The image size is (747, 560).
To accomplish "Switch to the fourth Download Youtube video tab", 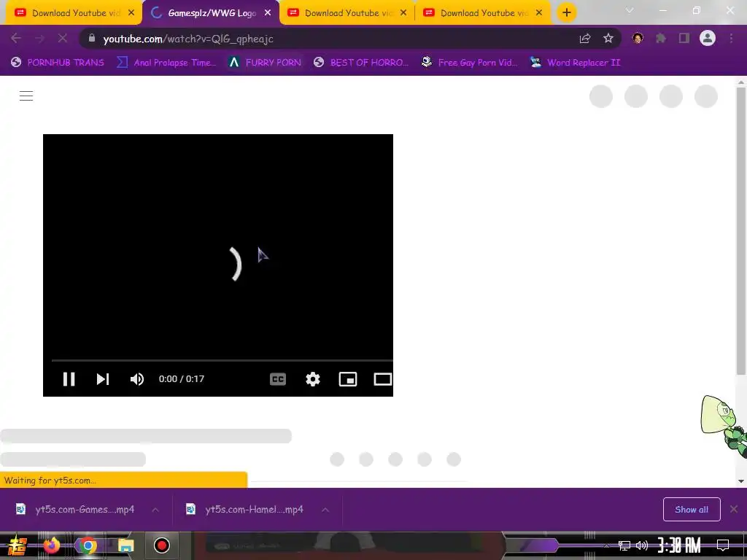I will (x=483, y=13).
